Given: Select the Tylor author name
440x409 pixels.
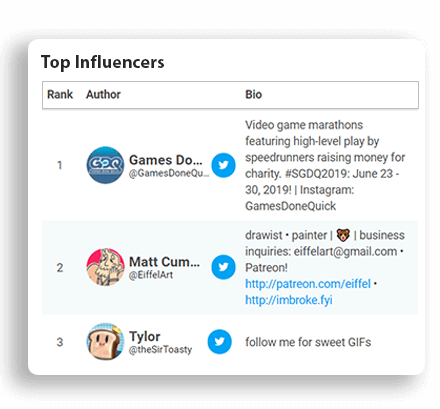Looking at the screenshot, I should point(145,337).
